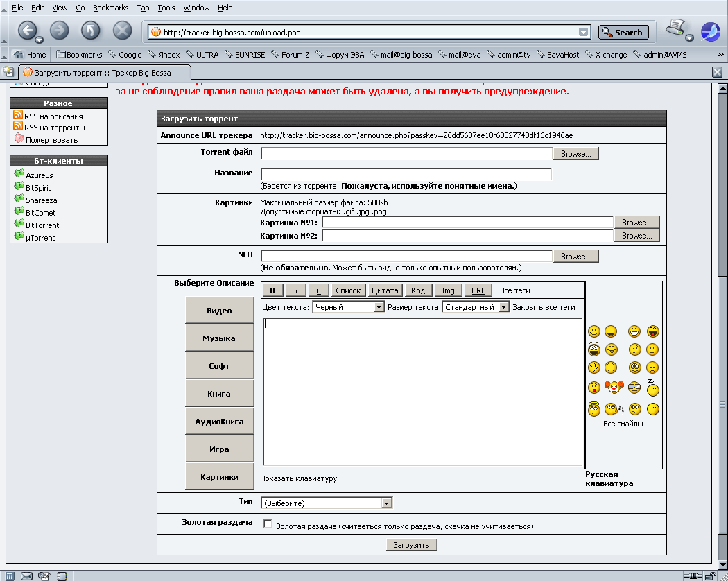Image resolution: width=728 pixels, height=581 pixels.
Task: Insert the crying smiley face
Action: click(x=634, y=367)
